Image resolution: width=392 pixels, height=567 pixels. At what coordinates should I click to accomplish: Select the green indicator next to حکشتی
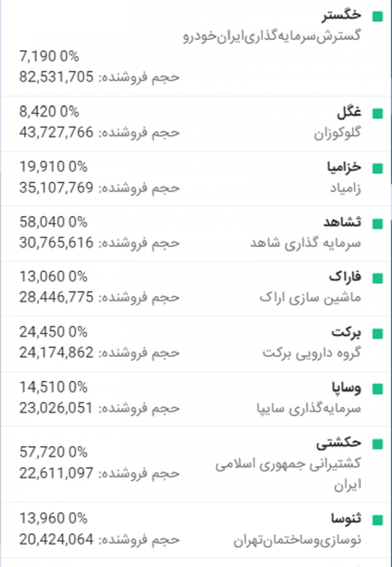click(x=378, y=444)
